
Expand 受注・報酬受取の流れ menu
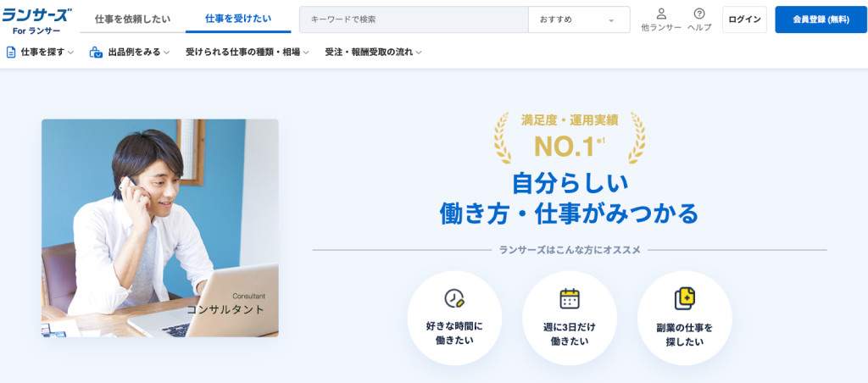click(x=374, y=53)
